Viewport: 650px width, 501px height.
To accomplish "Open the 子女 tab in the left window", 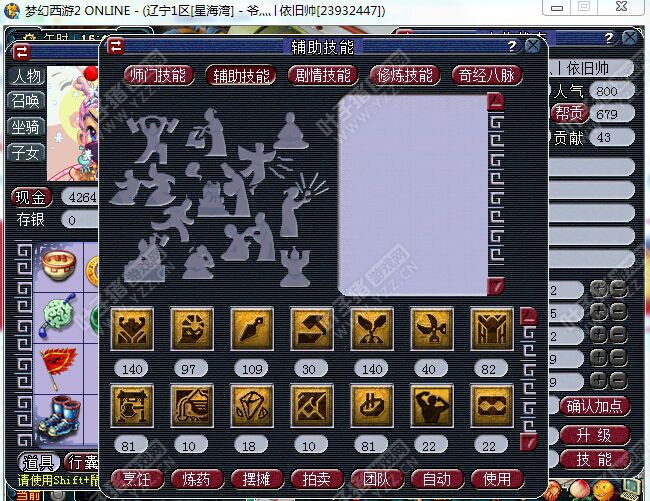I will [26, 153].
